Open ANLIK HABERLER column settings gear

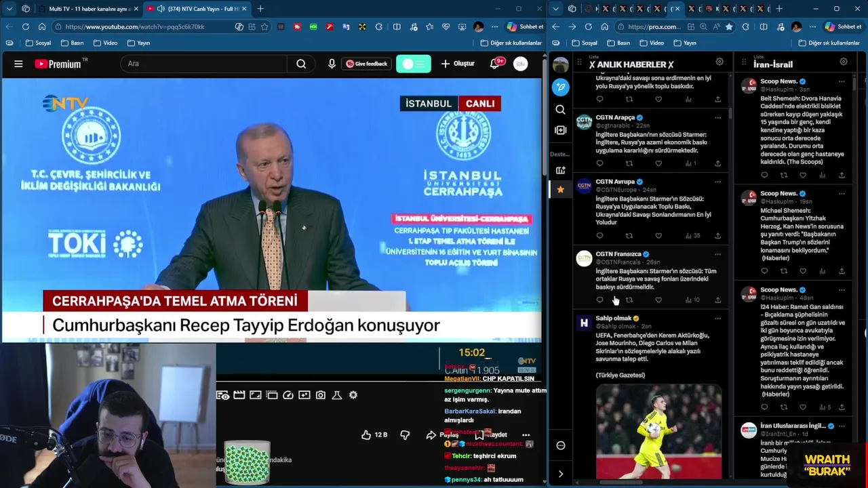click(x=719, y=62)
